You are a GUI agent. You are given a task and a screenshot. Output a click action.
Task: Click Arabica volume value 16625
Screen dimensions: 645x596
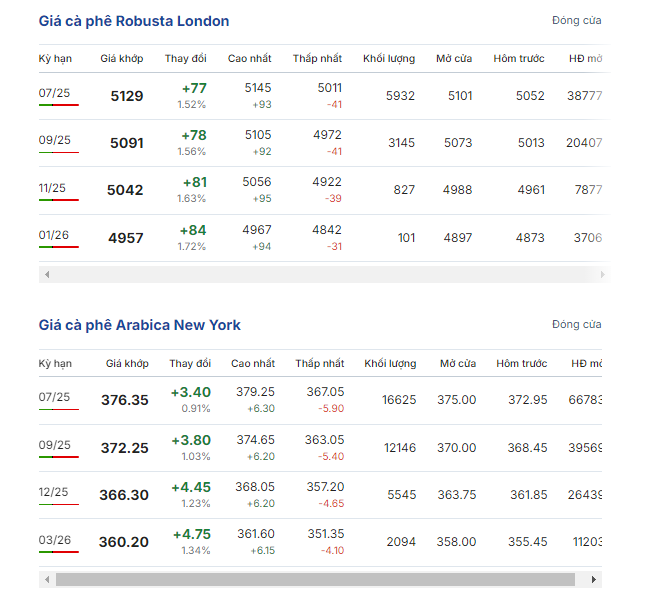[x=399, y=400]
